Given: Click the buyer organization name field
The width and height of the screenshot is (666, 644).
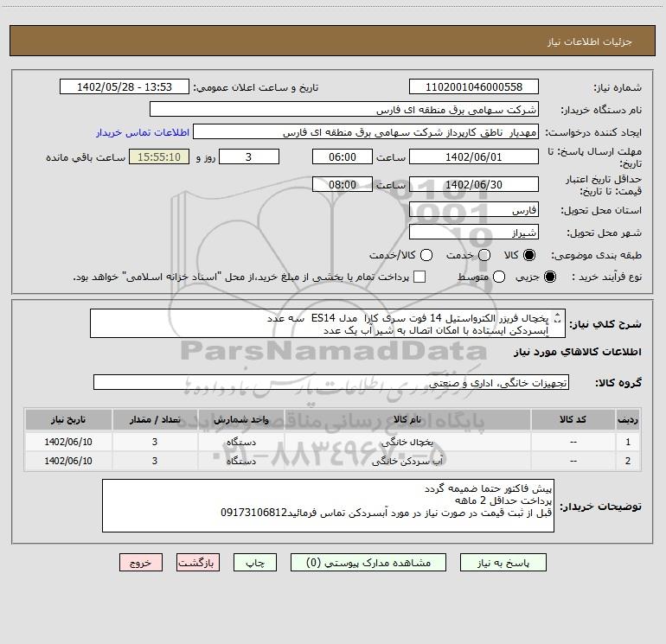Looking at the screenshot, I should click(x=344, y=110).
